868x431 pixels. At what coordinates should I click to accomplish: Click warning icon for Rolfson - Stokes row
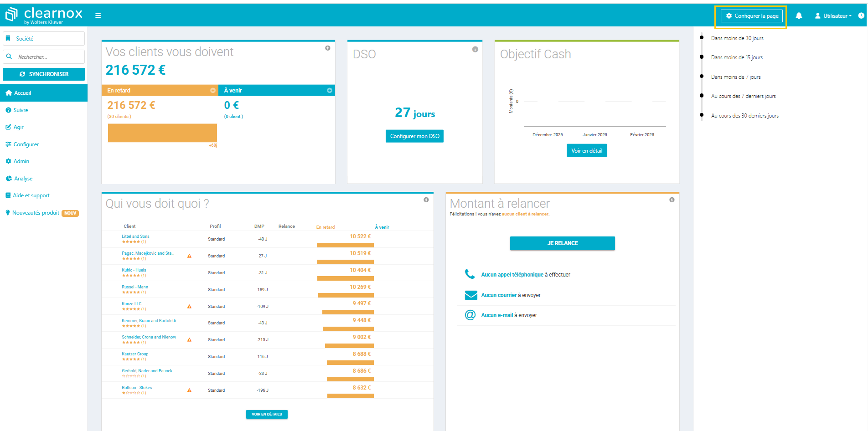click(190, 390)
